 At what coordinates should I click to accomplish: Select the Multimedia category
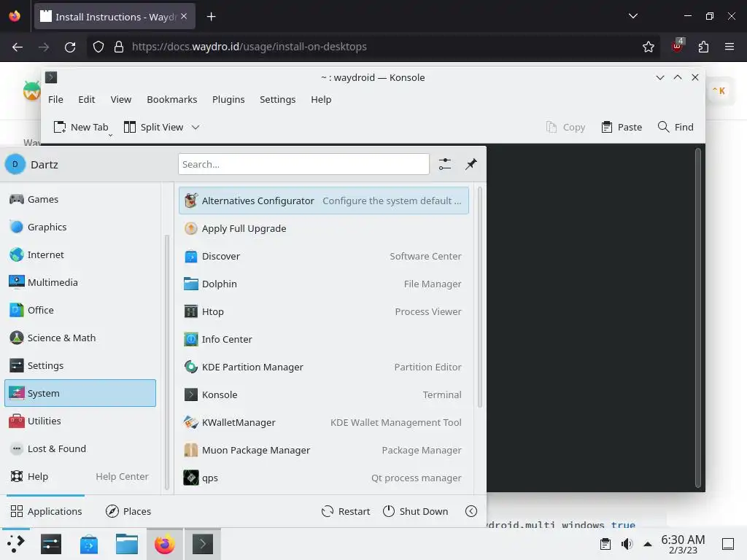80,282
